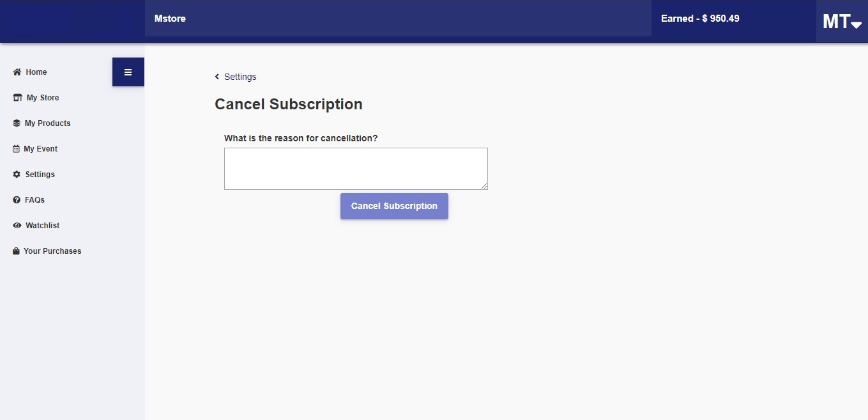Toggle the sidebar with the hamburger button
This screenshot has height=420, width=868.
click(128, 72)
